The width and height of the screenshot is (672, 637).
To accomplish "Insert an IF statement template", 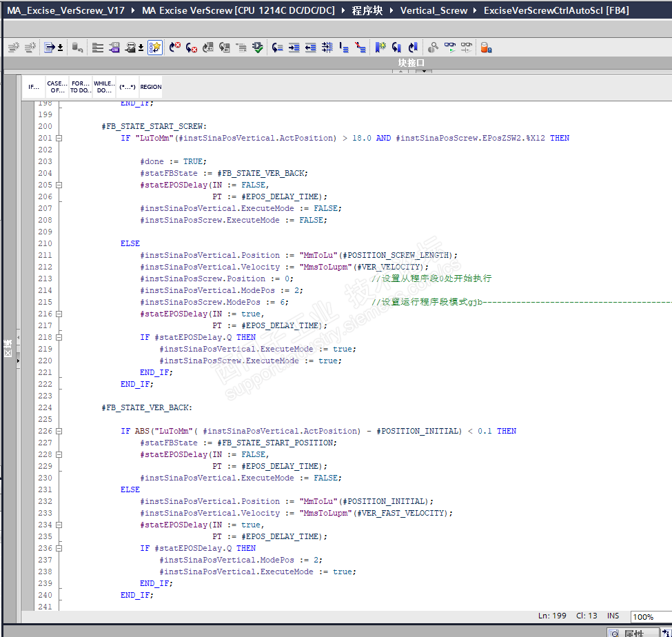I will pyautogui.click(x=34, y=88).
